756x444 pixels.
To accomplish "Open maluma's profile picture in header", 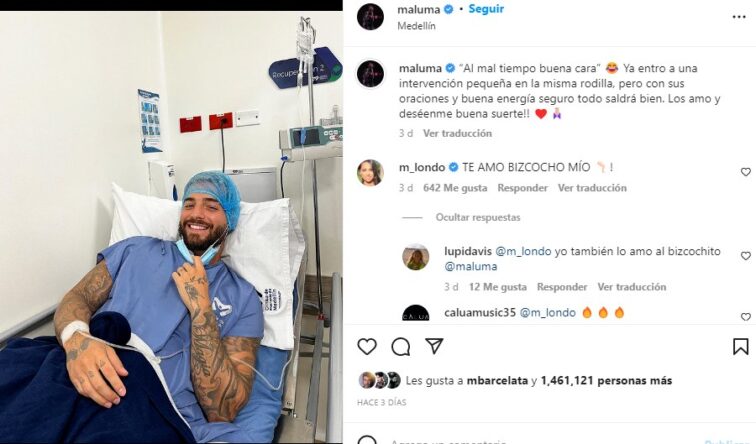I will 370,16.
